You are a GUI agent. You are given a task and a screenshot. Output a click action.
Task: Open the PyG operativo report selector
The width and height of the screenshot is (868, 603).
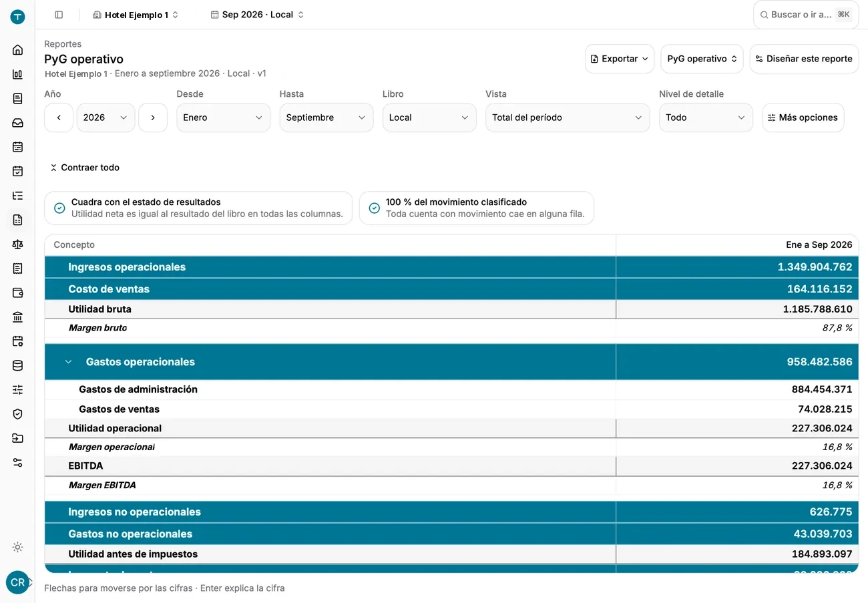coord(702,59)
